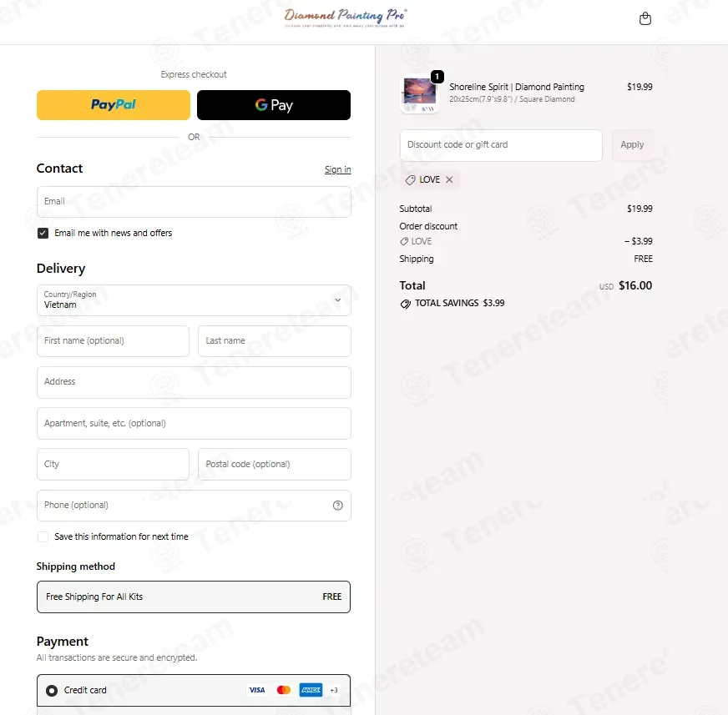The height and width of the screenshot is (715, 728).
Task: Open the Country/Region dropdown
Action: [194, 300]
